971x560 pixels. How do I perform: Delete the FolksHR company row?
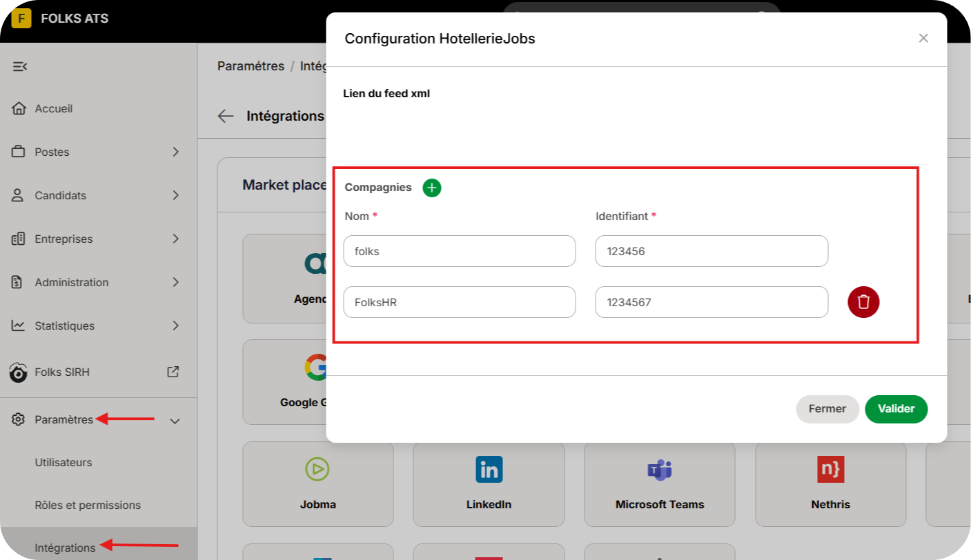863,302
